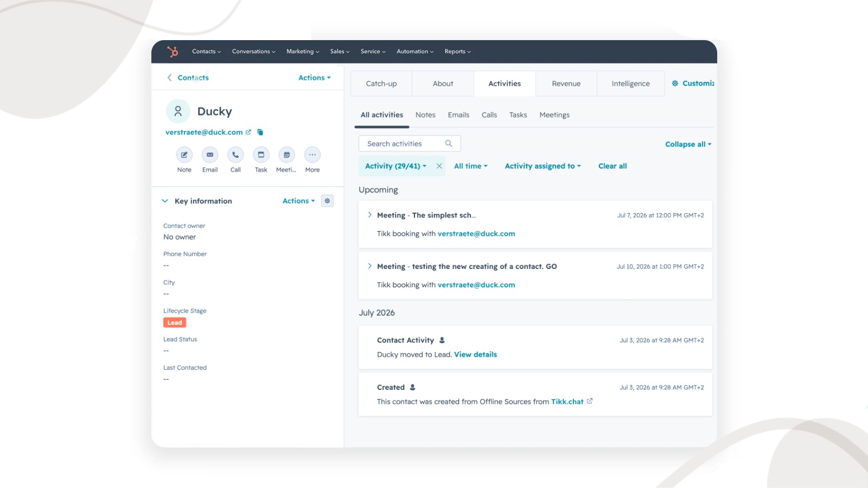Click Ducky contact avatar icon
This screenshot has width=868, height=488.
(x=178, y=111)
